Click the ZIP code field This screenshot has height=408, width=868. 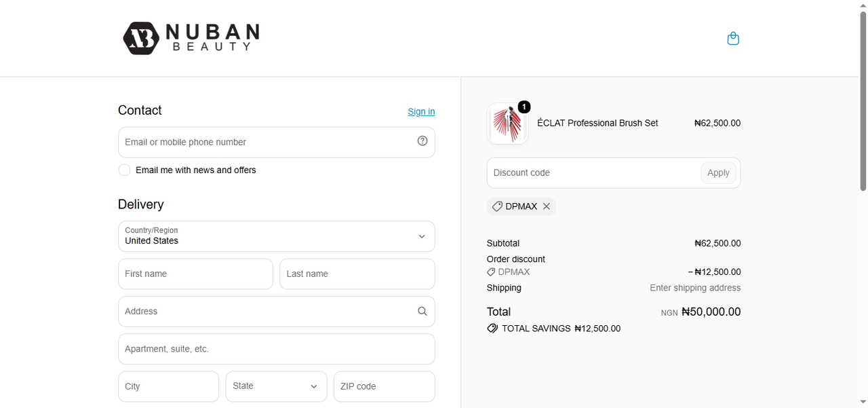[x=384, y=386]
